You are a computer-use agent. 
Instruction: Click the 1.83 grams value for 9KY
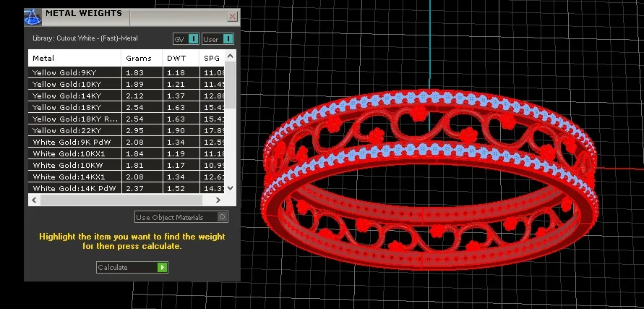134,72
